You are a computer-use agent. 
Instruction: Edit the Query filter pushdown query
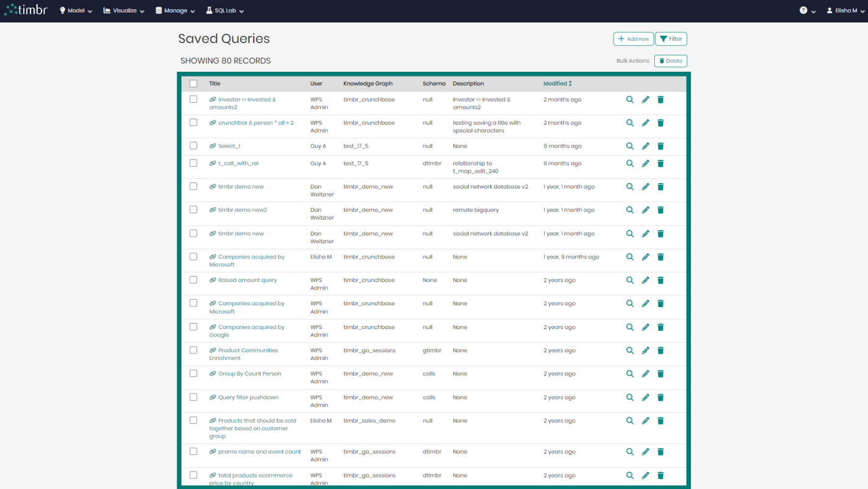(x=645, y=397)
